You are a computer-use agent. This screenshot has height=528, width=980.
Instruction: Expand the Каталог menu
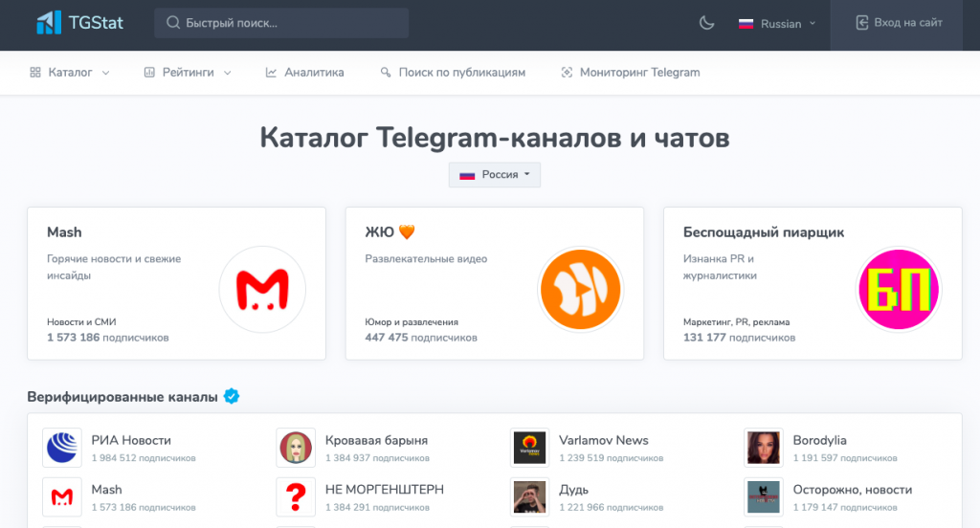(70, 73)
